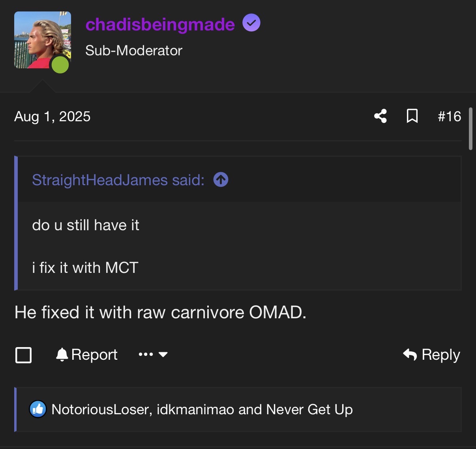Bookmark this post with the bookmark icon
Viewport: 476px width, 449px height.
click(x=412, y=116)
